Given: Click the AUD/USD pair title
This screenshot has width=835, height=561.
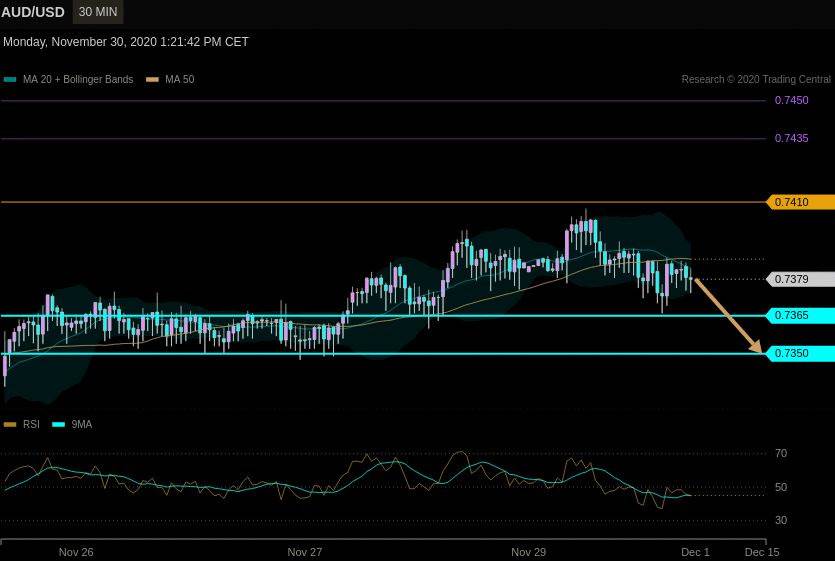Looking at the screenshot, I should tap(33, 12).
